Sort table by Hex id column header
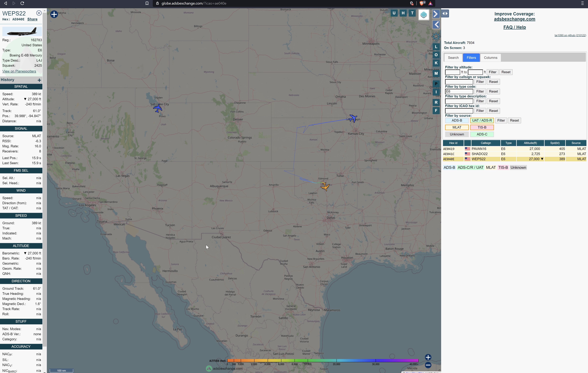Viewport: 588px width, 373px height. click(453, 143)
